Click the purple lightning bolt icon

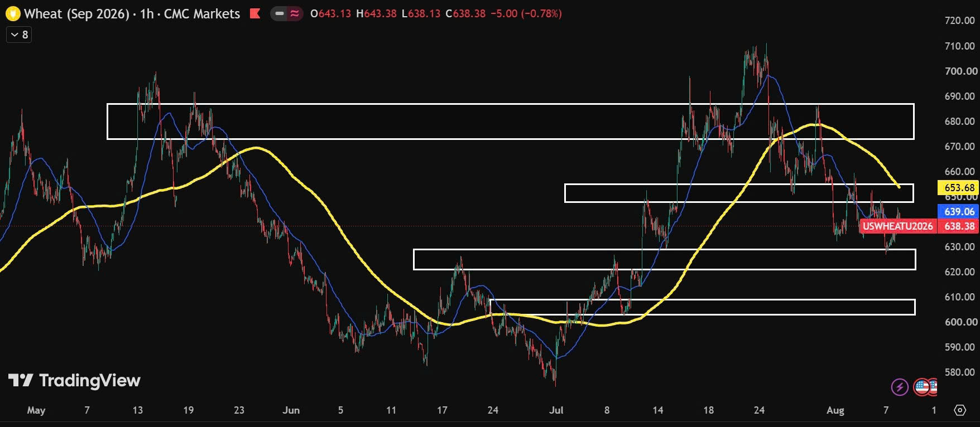900,386
